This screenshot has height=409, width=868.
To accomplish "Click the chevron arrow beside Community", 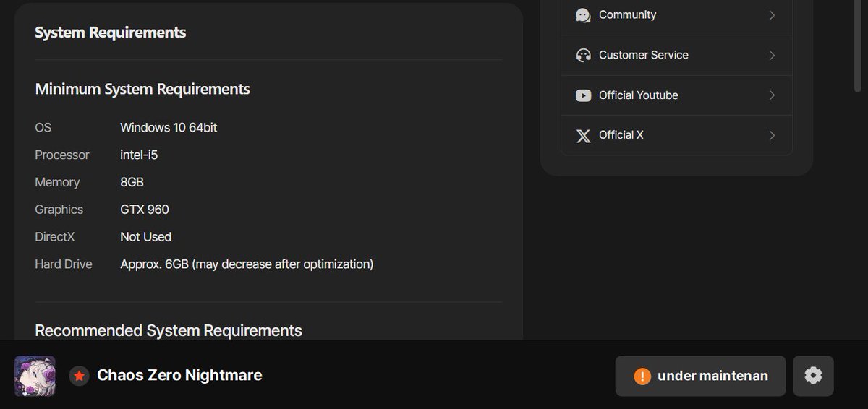I will click(x=772, y=15).
